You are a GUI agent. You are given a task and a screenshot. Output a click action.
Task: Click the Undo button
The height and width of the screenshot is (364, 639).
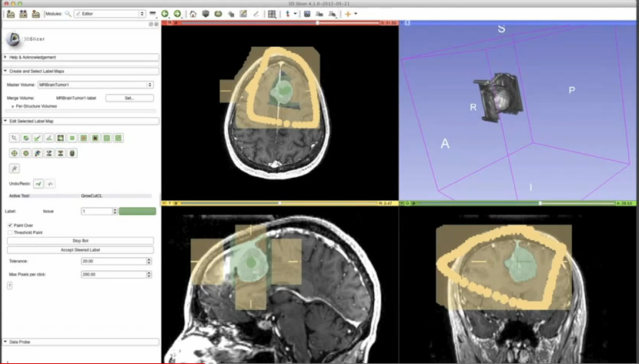click(x=38, y=184)
